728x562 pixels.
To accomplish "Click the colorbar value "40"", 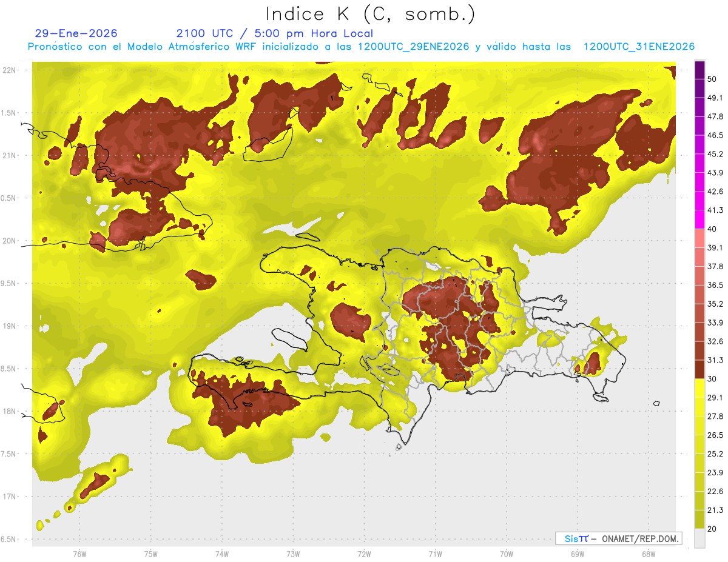I will pyautogui.click(x=712, y=229).
